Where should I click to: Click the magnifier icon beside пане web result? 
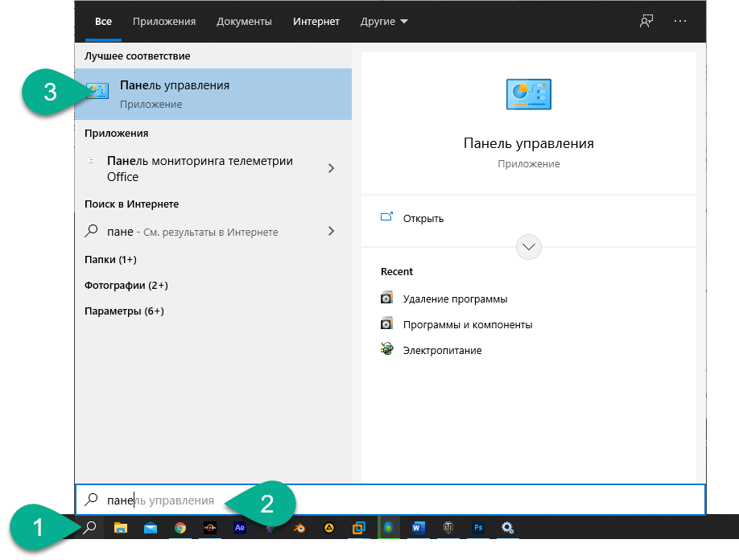coord(91,231)
